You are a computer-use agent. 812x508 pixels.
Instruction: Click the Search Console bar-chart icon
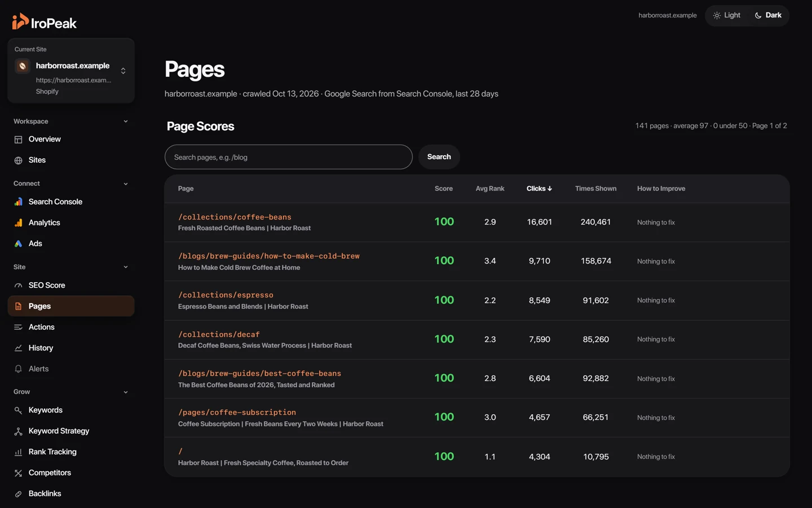18,202
